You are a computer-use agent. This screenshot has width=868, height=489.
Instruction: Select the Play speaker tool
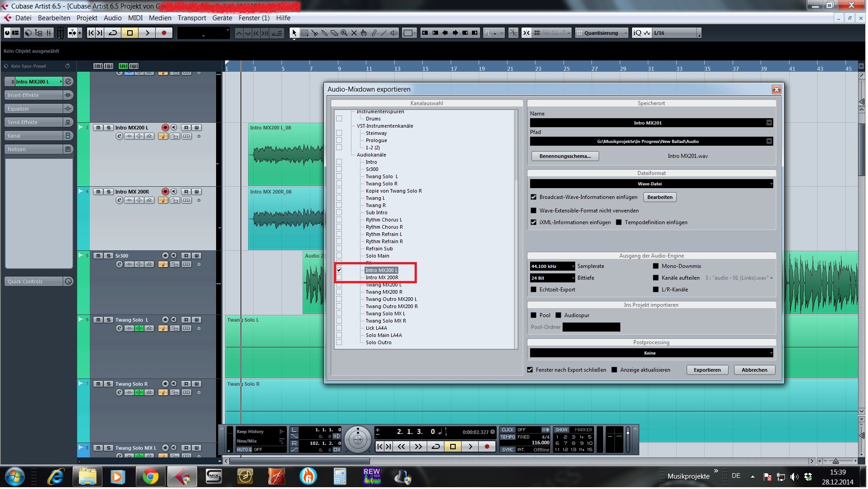tap(394, 33)
